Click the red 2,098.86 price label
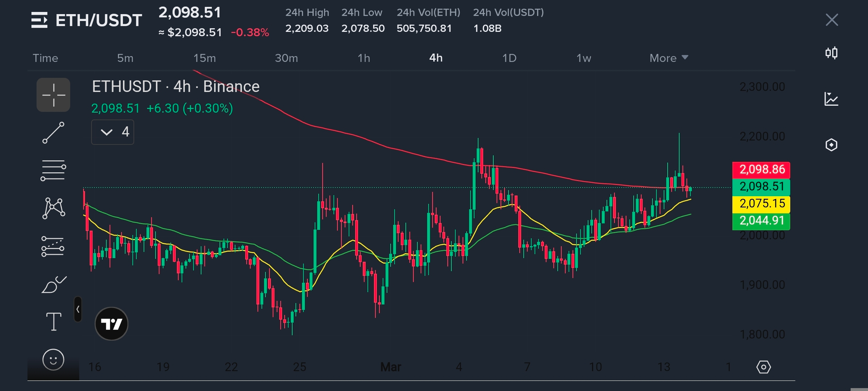The width and height of the screenshot is (868, 391). click(x=761, y=169)
